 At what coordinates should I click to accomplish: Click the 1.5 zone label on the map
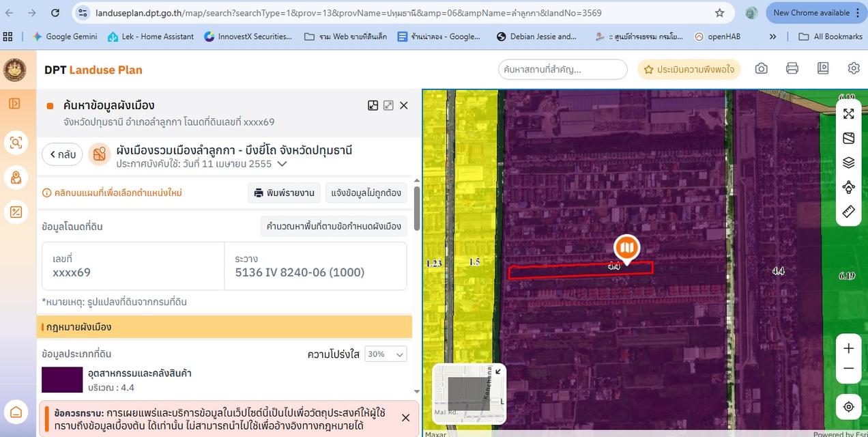point(474,262)
